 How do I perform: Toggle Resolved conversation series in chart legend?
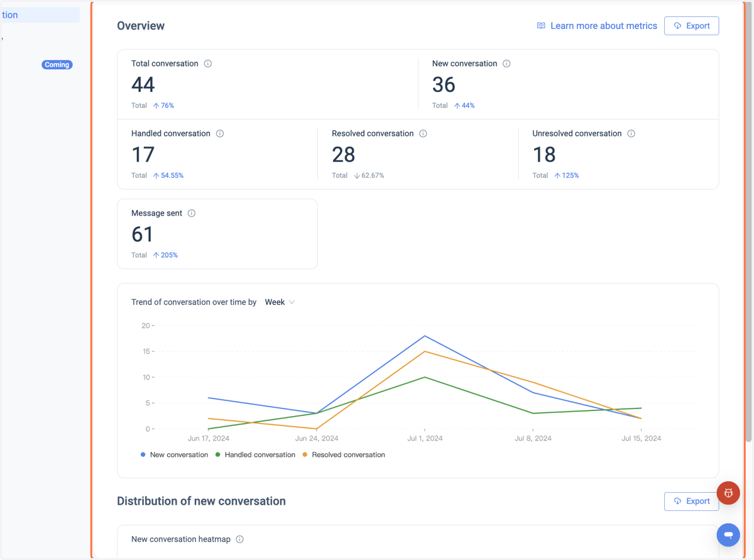pos(344,454)
